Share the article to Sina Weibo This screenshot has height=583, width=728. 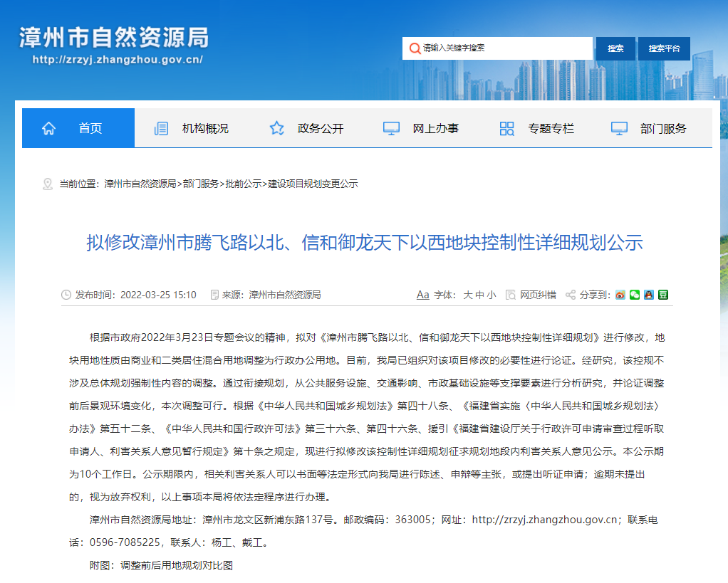620,295
